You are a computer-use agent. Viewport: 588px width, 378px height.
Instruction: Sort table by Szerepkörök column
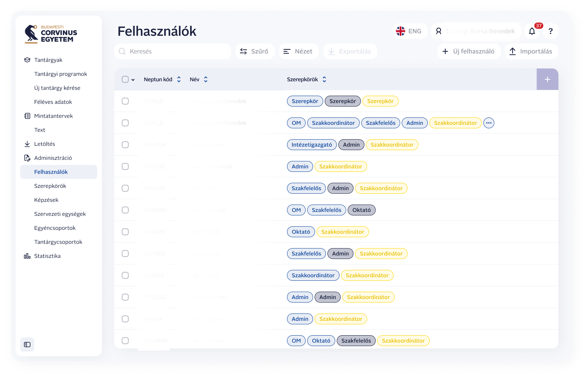click(x=324, y=79)
